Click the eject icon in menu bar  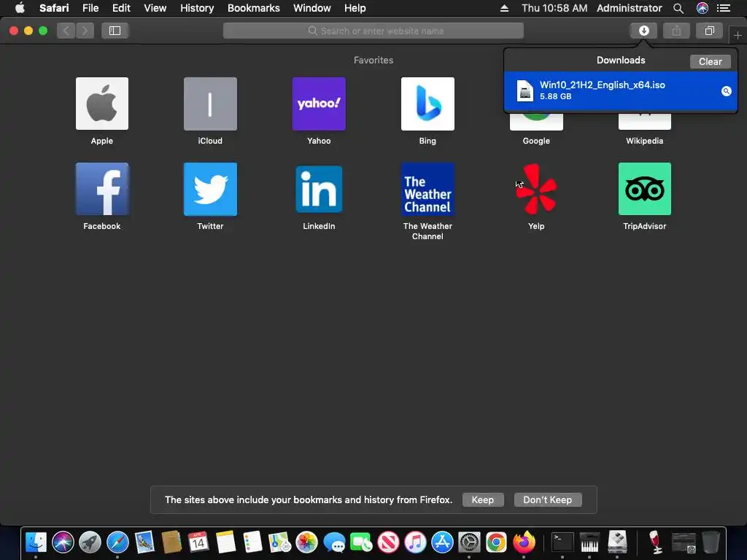coord(504,8)
